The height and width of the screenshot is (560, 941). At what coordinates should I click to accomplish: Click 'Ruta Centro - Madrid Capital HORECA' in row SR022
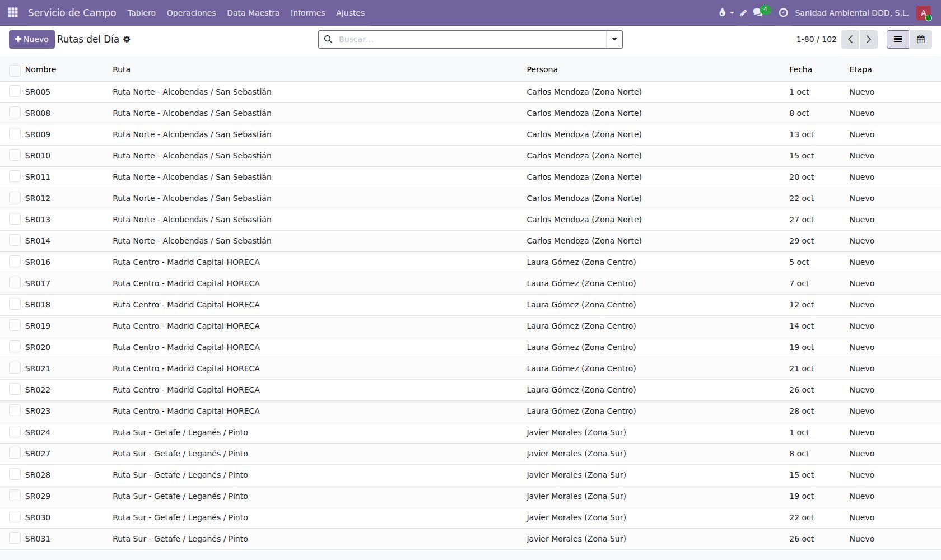pyautogui.click(x=186, y=390)
